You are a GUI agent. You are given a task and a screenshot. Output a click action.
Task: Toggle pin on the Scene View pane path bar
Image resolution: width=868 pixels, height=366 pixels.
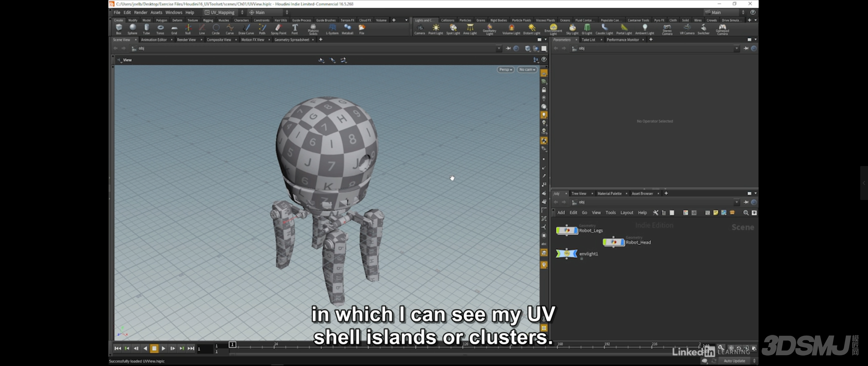[x=508, y=48]
